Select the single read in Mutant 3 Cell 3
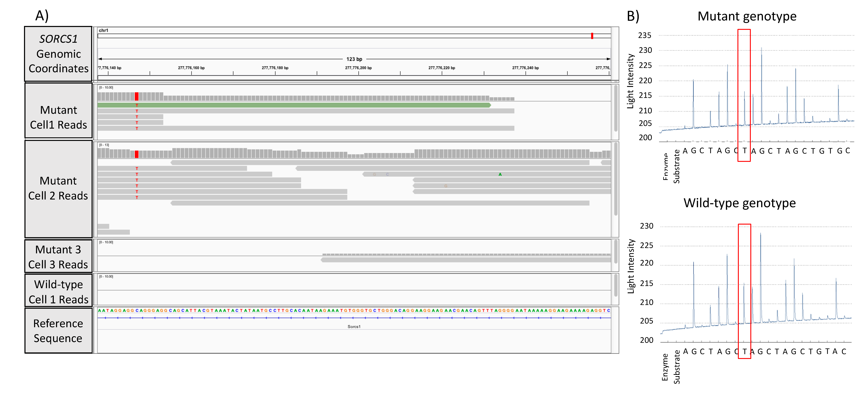 click(x=466, y=260)
